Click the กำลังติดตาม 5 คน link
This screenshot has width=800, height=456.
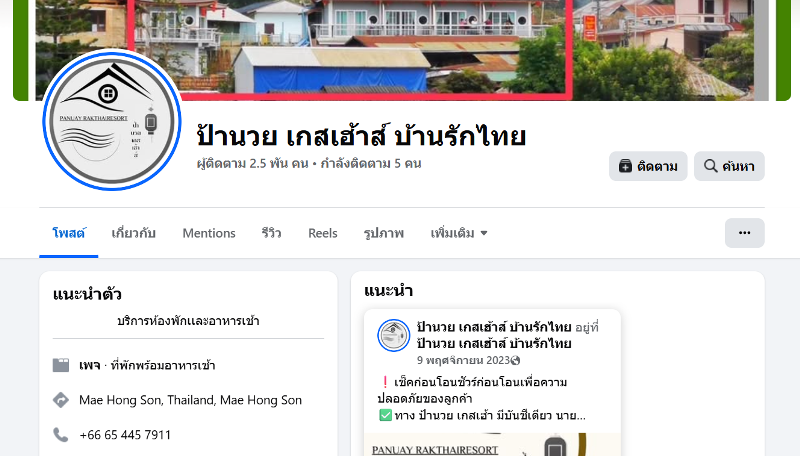(x=371, y=164)
